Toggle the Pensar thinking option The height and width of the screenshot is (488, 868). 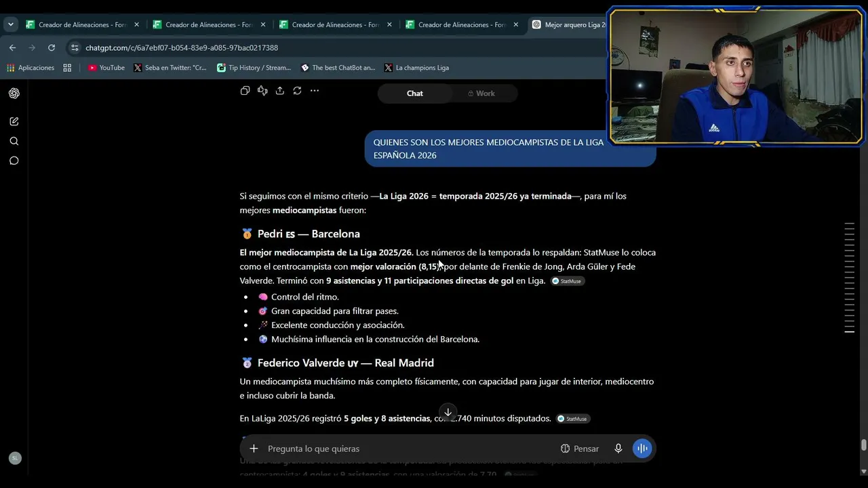point(580,449)
